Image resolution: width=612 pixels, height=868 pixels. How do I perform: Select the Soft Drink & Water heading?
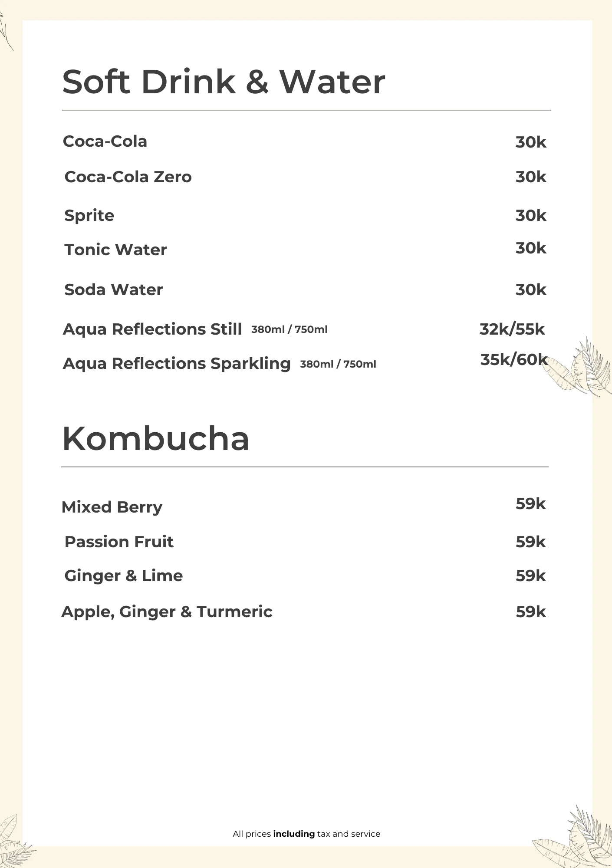pos(224,82)
